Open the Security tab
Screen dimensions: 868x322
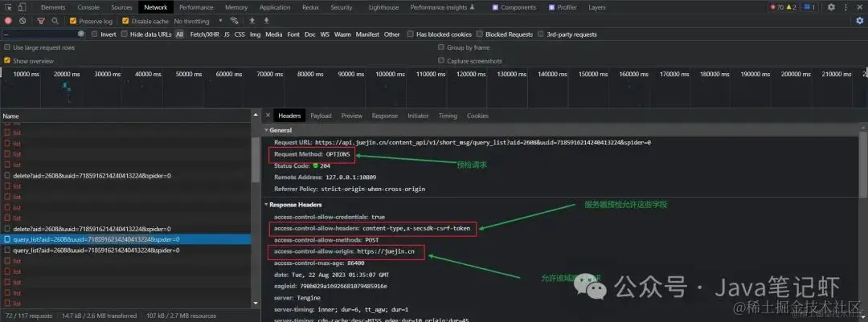(342, 7)
